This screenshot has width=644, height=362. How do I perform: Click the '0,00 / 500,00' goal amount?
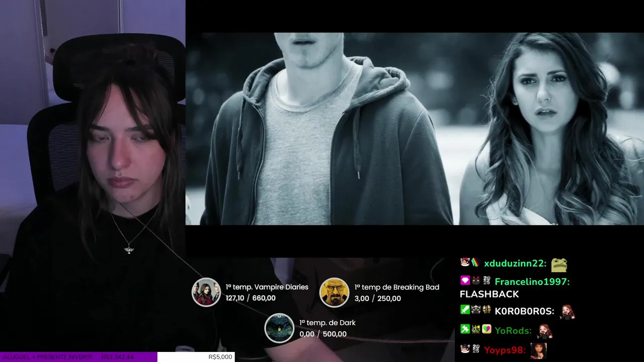tap(323, 334)
